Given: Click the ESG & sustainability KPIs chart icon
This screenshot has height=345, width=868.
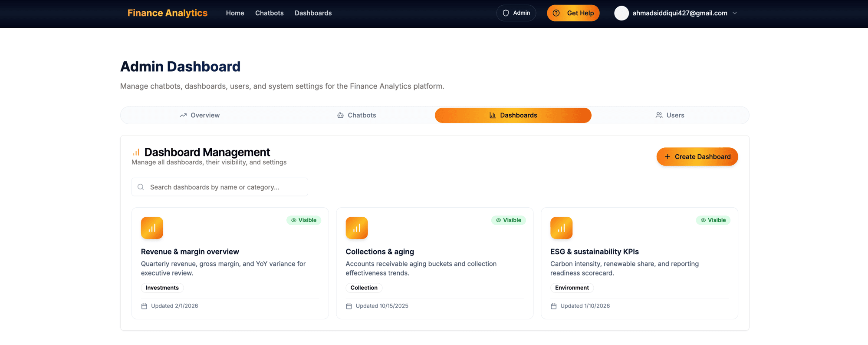Looking at the screenshot, I should 561,228.
